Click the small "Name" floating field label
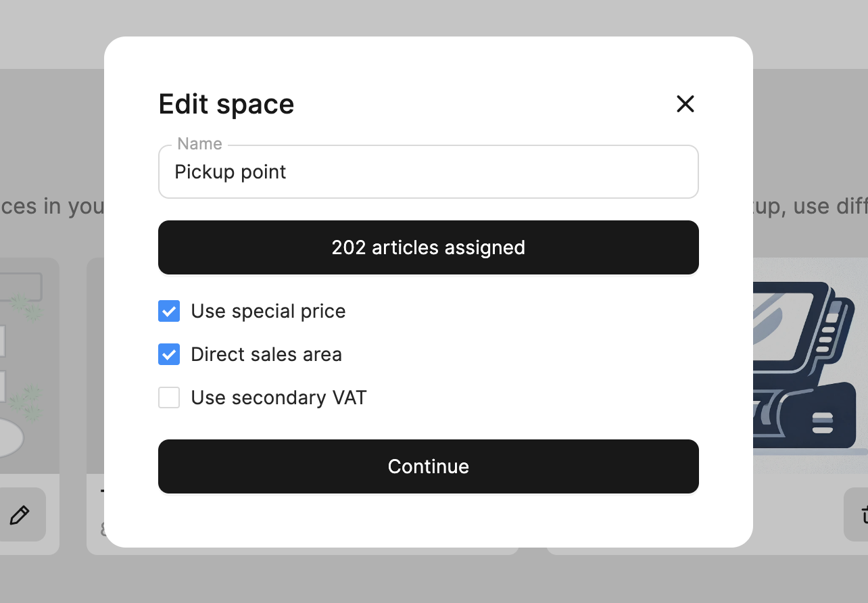 click(199, 144)
